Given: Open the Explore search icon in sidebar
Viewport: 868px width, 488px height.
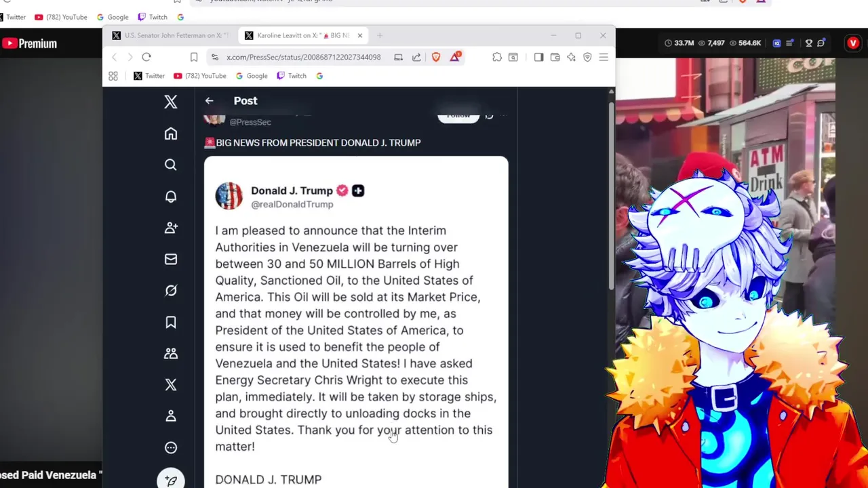Looking at the screenshot, I should tap(171, 165).
